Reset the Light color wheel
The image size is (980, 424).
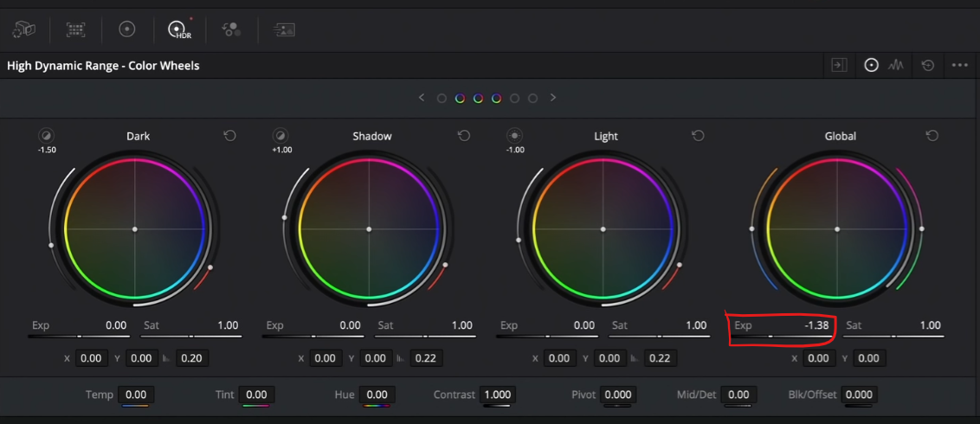point(698,136)
